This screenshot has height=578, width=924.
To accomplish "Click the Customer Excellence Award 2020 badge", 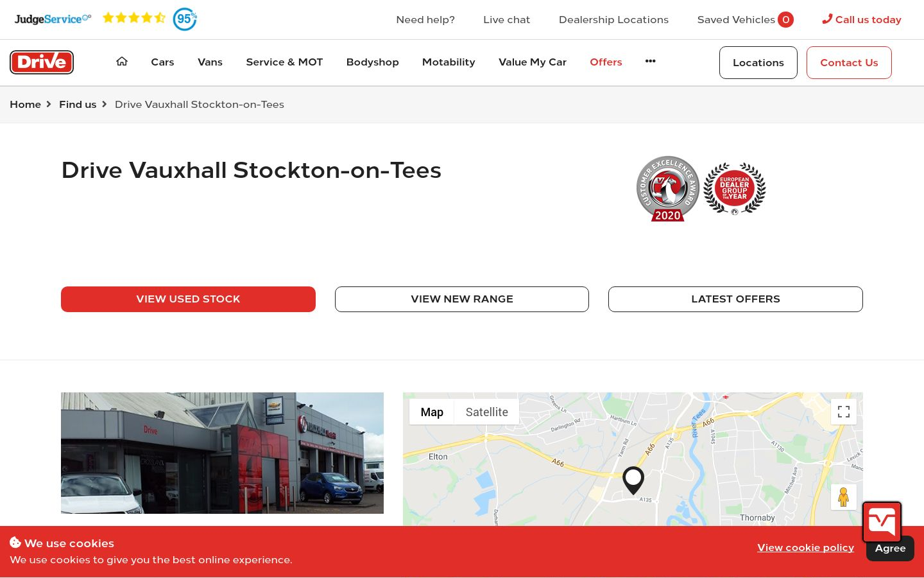I will (667, 189).
